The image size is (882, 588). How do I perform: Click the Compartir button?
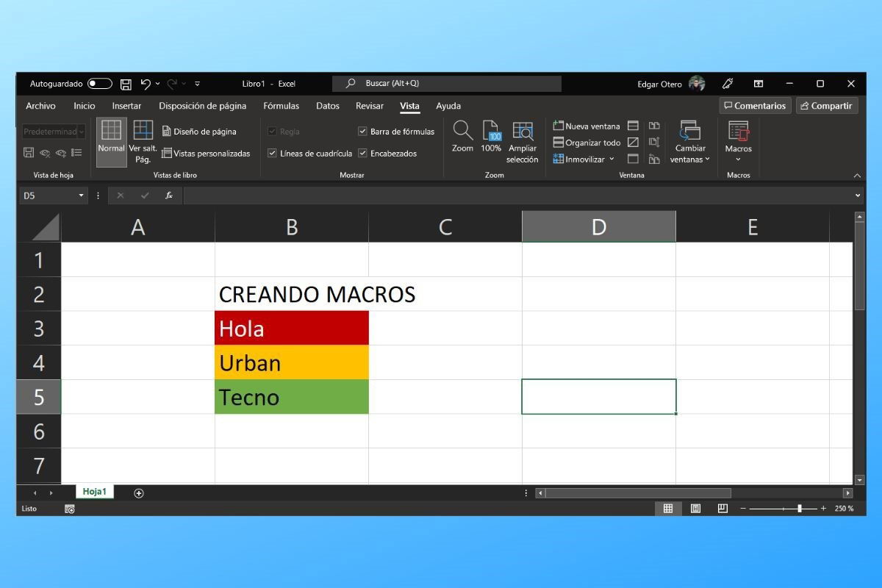(826, 105)
